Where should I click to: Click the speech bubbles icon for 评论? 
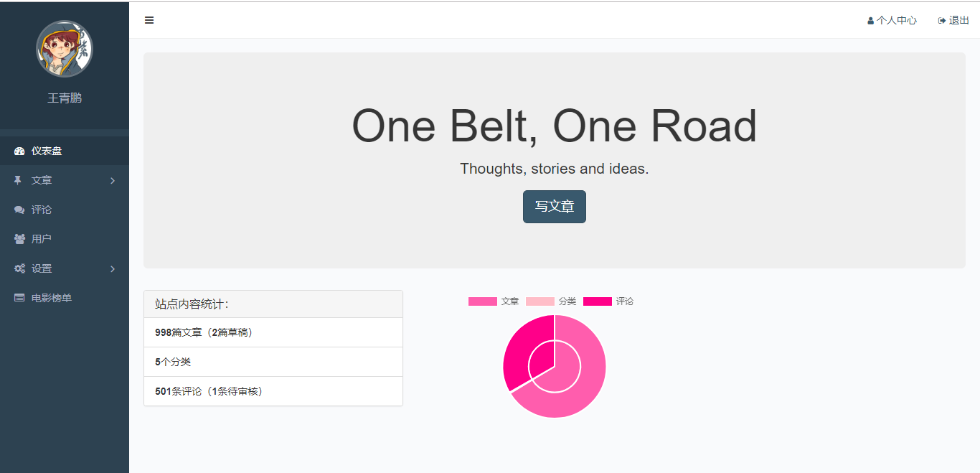tap(19, 210)
